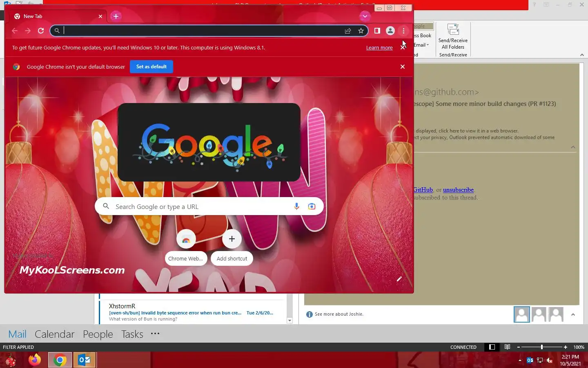Expand the email header chevron in Outlook
The width and height of the screenshot is (588, 368).
[x=573, y=147]
